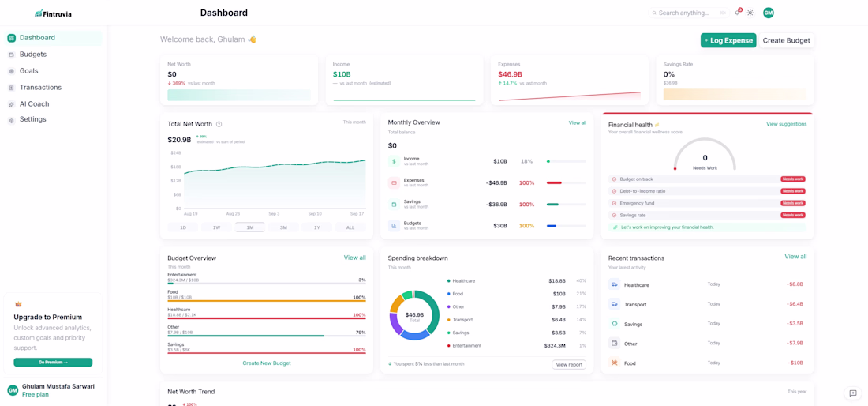Click the spending donut chart
Viewport: 868px width, 406px height.
[x=414, y=314]
